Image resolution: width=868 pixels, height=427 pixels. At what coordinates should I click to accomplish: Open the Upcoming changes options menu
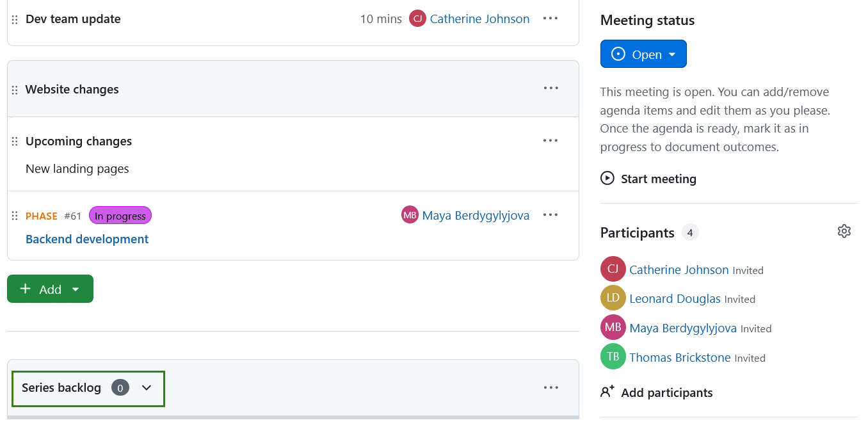(551, 140)
